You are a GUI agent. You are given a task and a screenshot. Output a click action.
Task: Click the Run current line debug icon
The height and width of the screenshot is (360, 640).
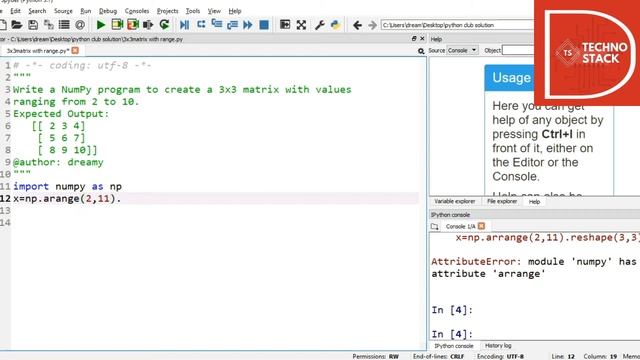[201, 24]
